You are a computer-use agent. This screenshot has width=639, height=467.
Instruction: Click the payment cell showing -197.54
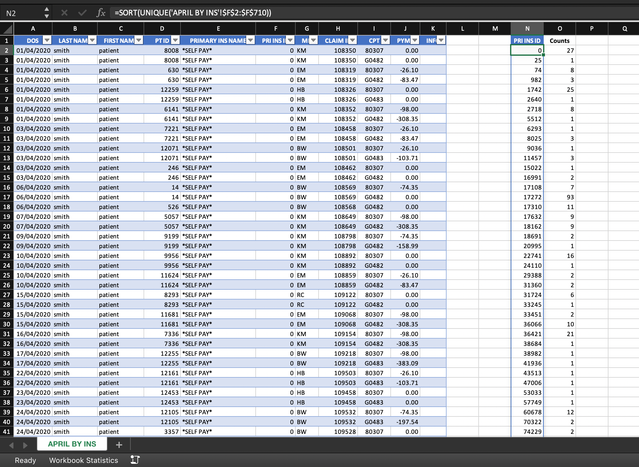click(x=405, y=422)
